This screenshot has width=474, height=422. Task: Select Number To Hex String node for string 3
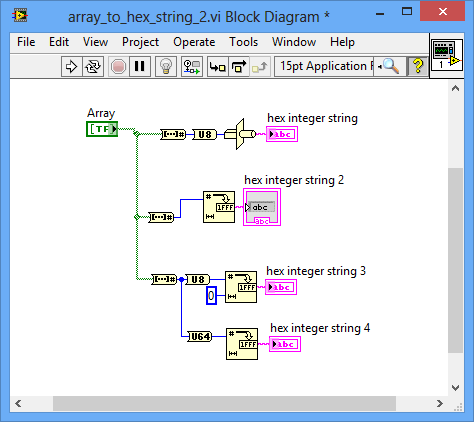241,287
